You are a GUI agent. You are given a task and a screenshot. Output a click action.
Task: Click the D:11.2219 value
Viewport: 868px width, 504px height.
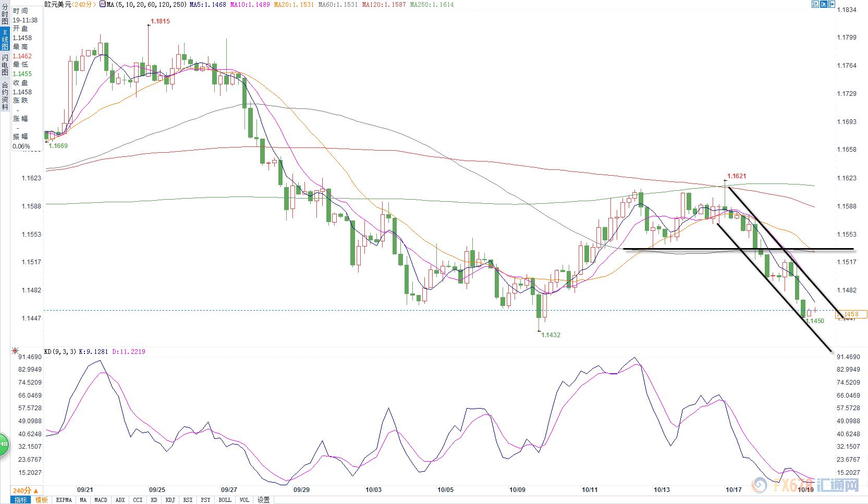(x=129, y=351)
